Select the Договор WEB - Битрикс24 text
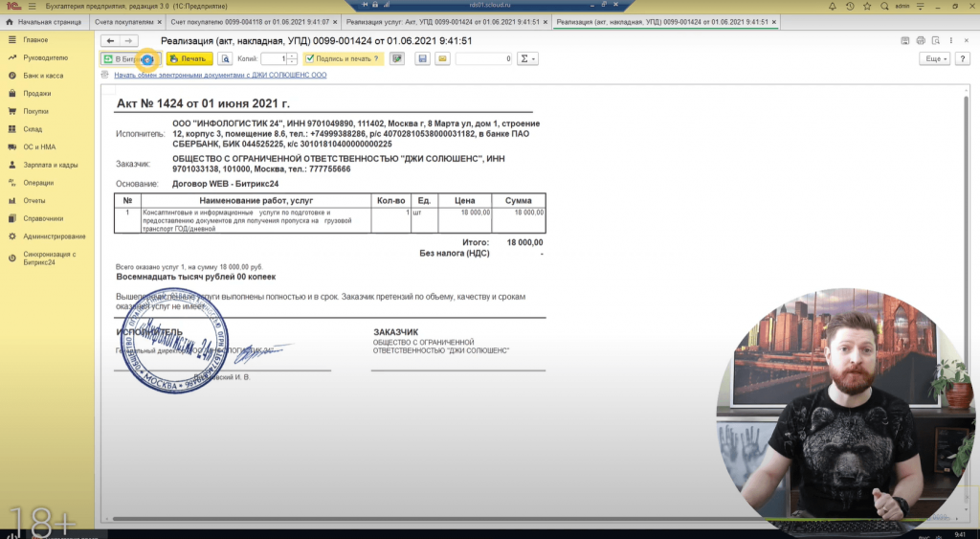Viewport: 980px width, 539px height. tap(225, 184)
